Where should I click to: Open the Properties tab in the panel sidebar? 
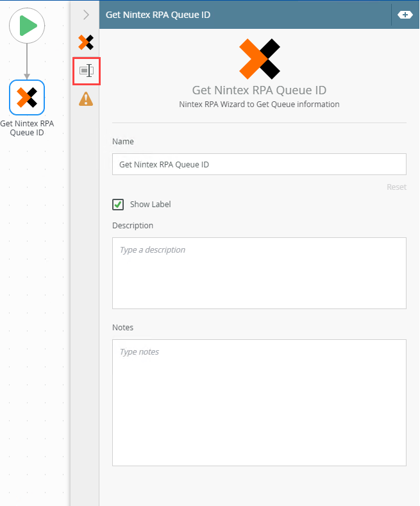click(87, 71)
